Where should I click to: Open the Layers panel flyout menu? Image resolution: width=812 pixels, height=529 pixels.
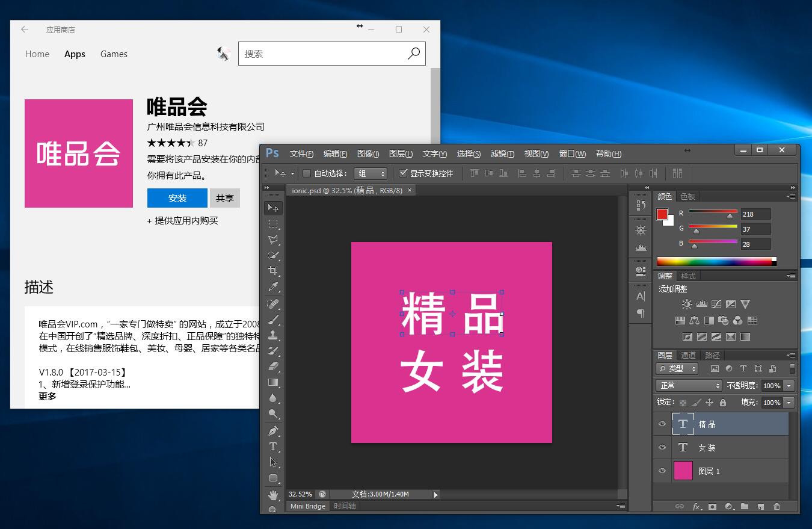790,356
